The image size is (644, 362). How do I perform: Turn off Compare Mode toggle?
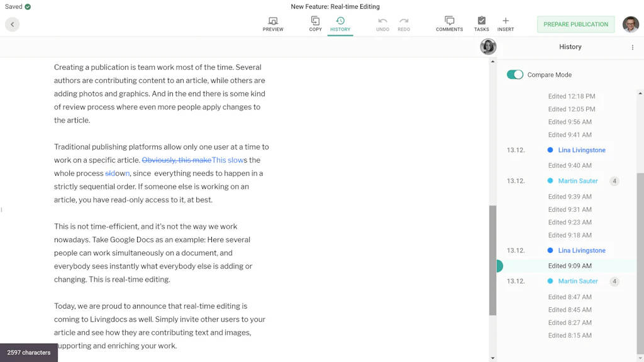coord(514,75)
